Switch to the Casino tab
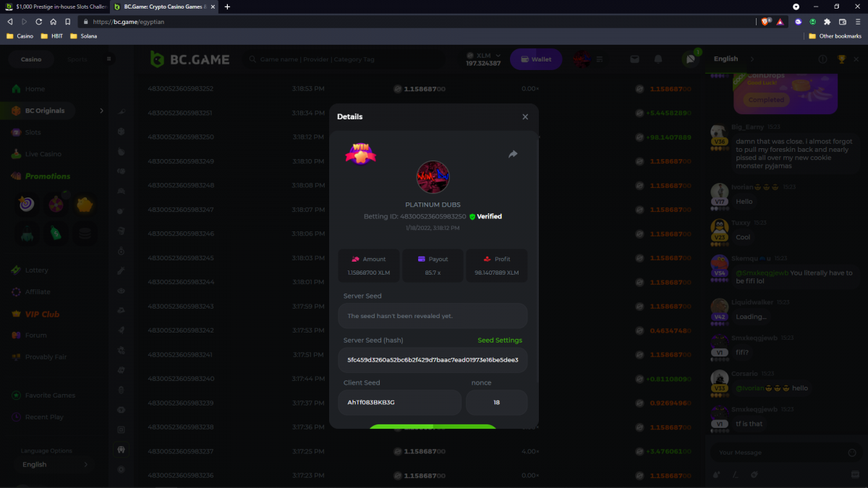The image size is (868, 488). tap(31, 59)
